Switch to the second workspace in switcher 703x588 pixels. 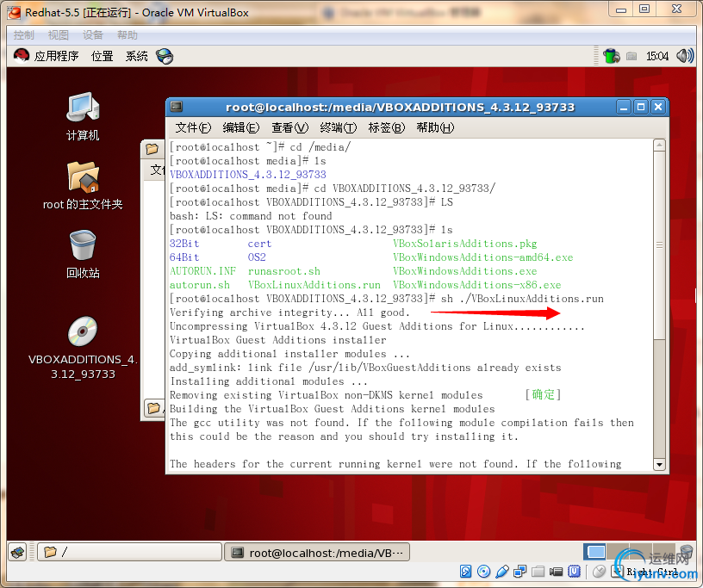[x=618, y=552]
